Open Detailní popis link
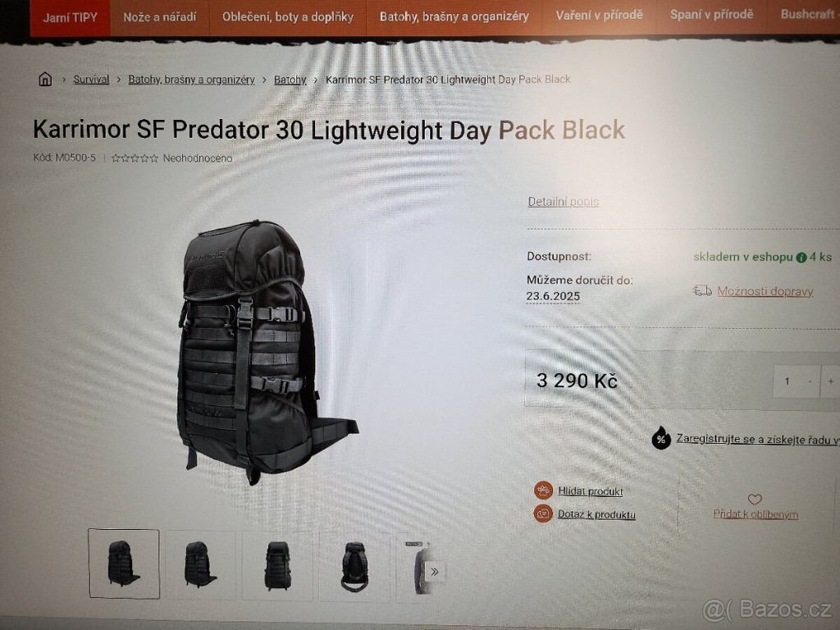 563,202
